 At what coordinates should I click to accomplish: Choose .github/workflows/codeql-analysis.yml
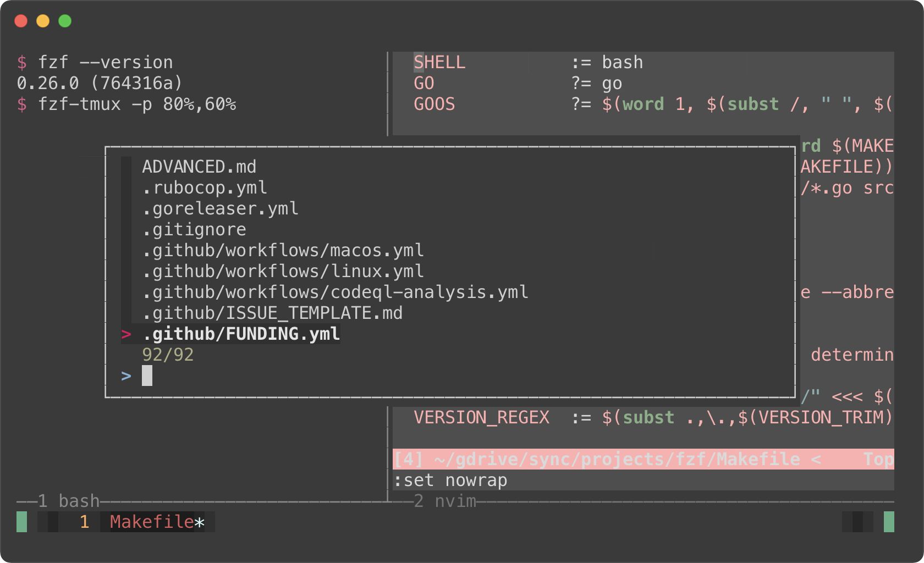click(335, 292)
